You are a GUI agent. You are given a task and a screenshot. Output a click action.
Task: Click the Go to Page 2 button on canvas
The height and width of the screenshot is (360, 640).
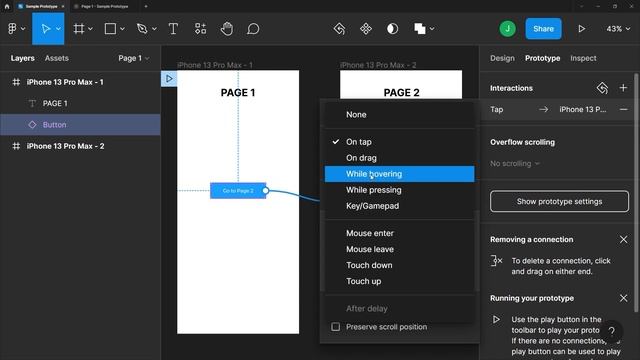[x=238, y=191]
